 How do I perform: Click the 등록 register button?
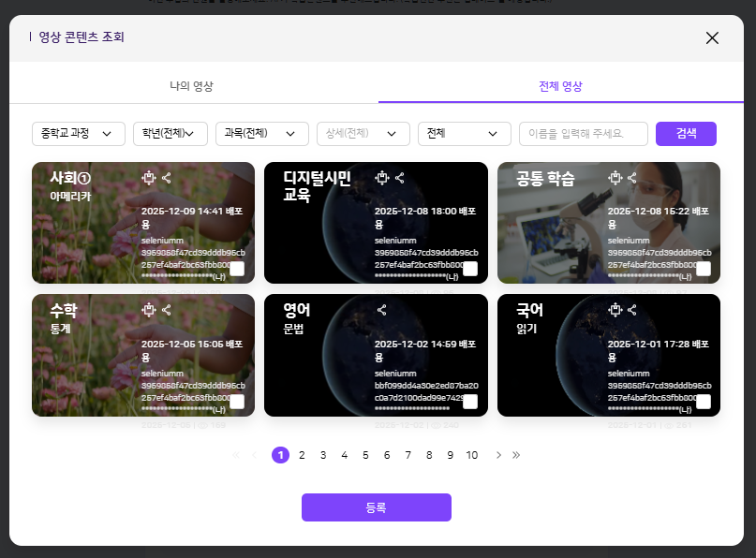376,507
